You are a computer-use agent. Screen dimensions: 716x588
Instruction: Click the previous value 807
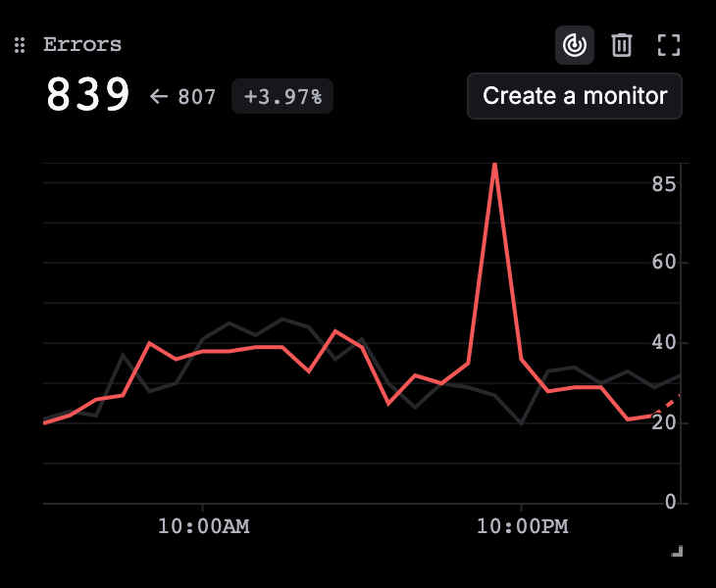click(x=196, y=97)
